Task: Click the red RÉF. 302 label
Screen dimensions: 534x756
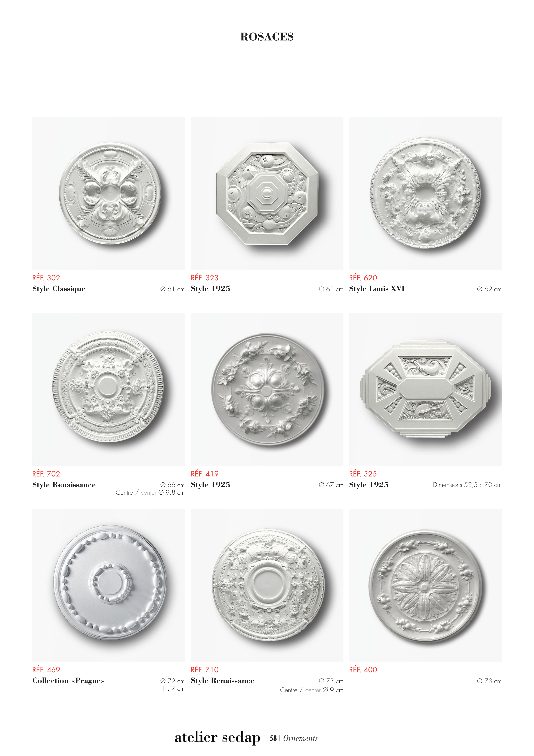Action: click(46, 278)
